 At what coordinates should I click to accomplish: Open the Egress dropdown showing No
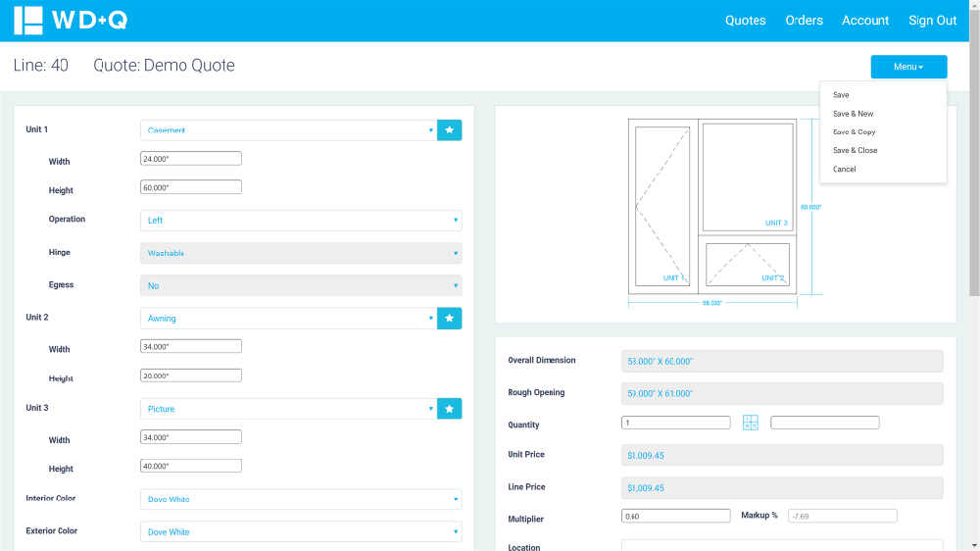point(301,286)
